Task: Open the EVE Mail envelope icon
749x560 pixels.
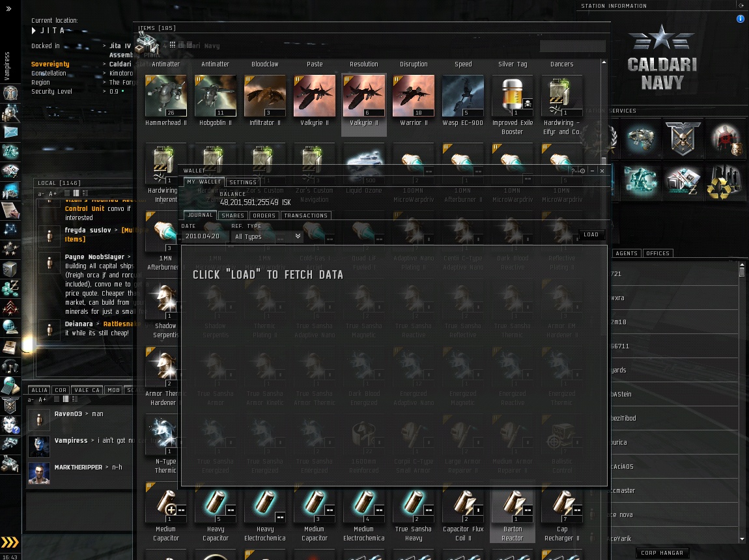Action: pos(10,132)
